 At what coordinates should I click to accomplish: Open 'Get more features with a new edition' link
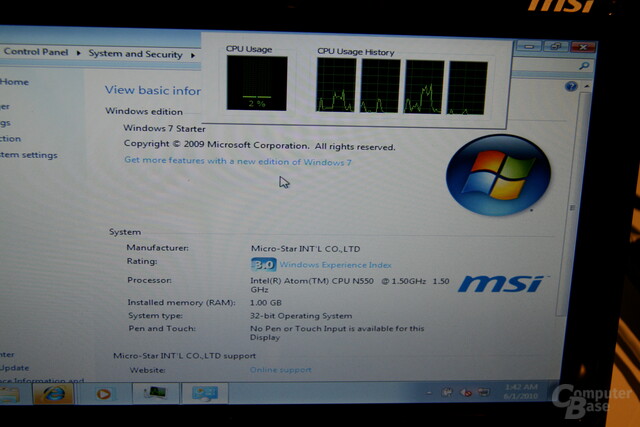click(x=238, y=161)
